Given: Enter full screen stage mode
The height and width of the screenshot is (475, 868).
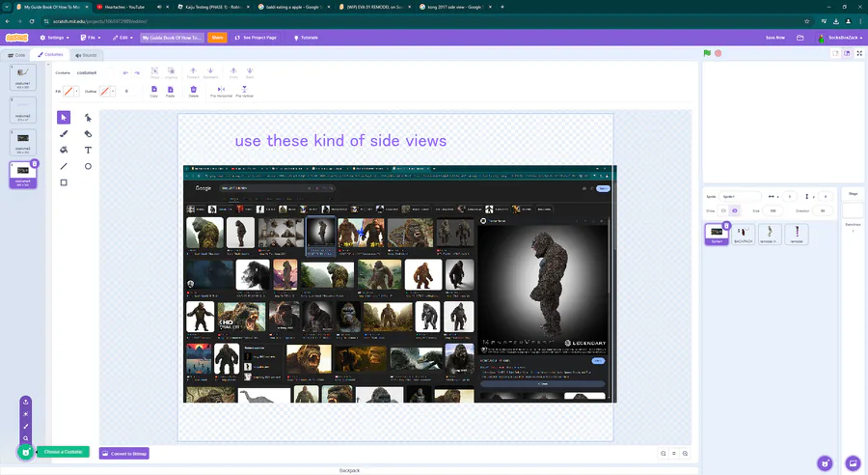Looking at the screenshot, I should [859, 53].
